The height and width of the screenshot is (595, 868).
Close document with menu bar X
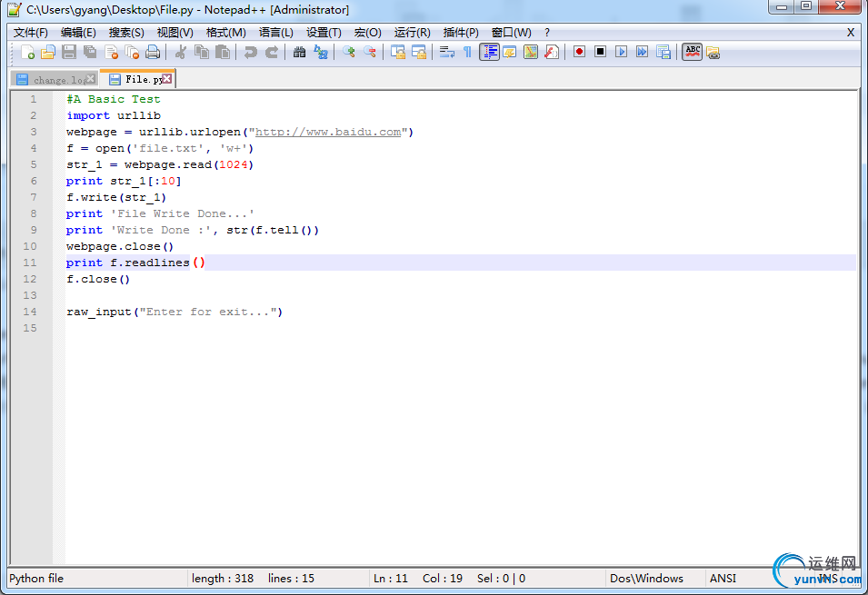pyautogui.click(x=851, y=33)
